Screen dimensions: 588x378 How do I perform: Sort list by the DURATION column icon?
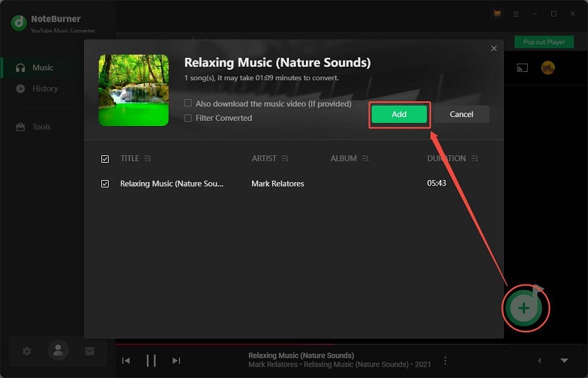pyautogui.click(x=475, y=159)
